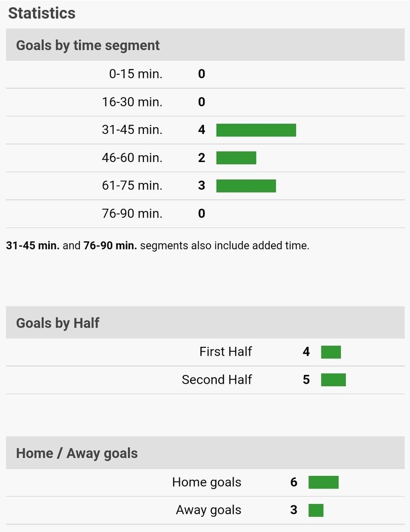Select the green bar for 46-60 min.
This screenshot has height=532, width=410.
pyautogui.click(x=236, y=158)
